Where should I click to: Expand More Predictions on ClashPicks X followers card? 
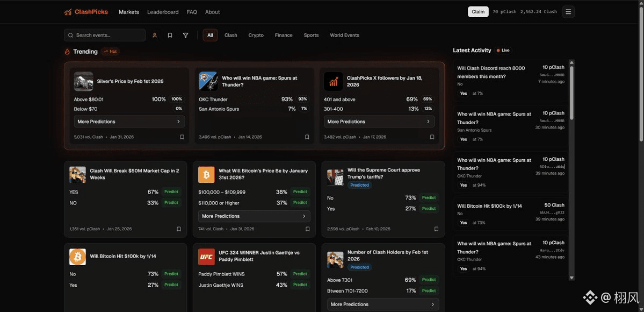point(379,122)
